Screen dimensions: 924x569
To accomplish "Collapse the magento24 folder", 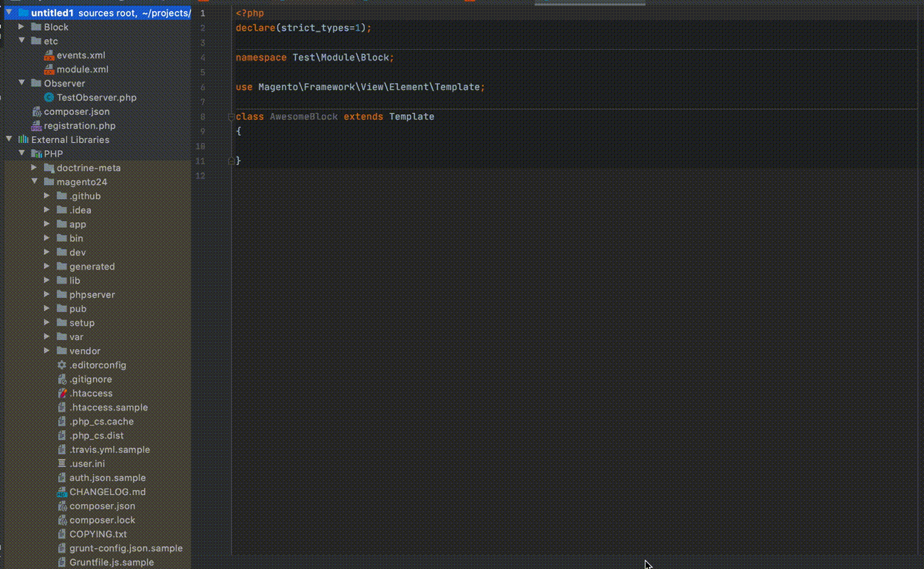I will coord(34,182).
